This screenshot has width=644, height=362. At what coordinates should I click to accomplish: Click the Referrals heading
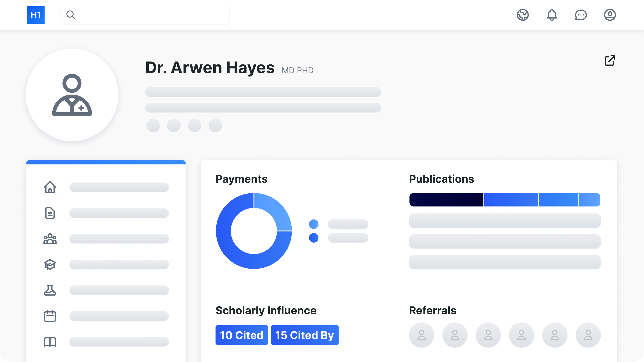[432, 310]
